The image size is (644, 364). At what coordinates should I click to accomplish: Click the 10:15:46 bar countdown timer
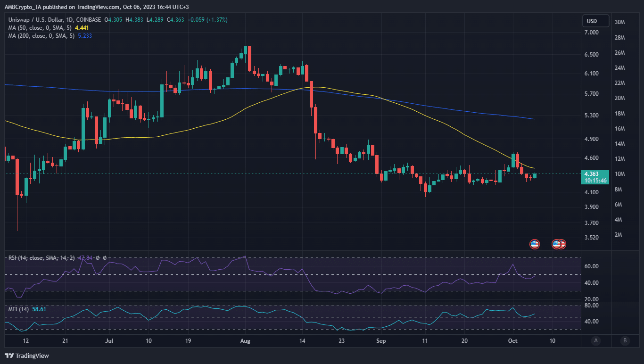point(595,180)
